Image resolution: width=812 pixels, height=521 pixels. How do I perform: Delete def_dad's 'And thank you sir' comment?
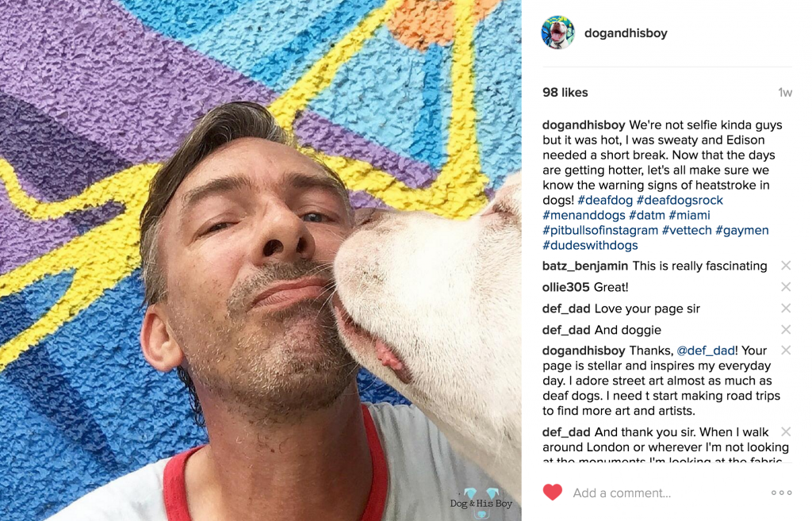click(x=786, y=431)
